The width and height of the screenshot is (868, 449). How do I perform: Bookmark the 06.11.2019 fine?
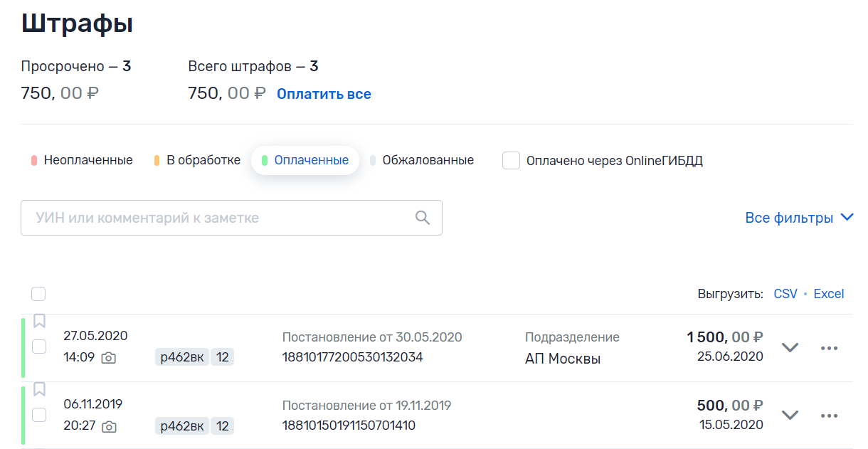(39, 389)
